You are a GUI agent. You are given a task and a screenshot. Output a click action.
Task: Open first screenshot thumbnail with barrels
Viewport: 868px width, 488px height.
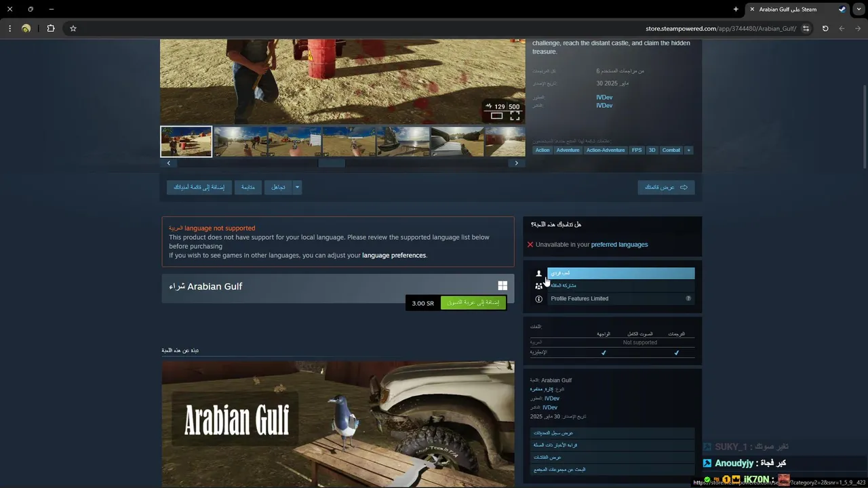coord(186,141)
